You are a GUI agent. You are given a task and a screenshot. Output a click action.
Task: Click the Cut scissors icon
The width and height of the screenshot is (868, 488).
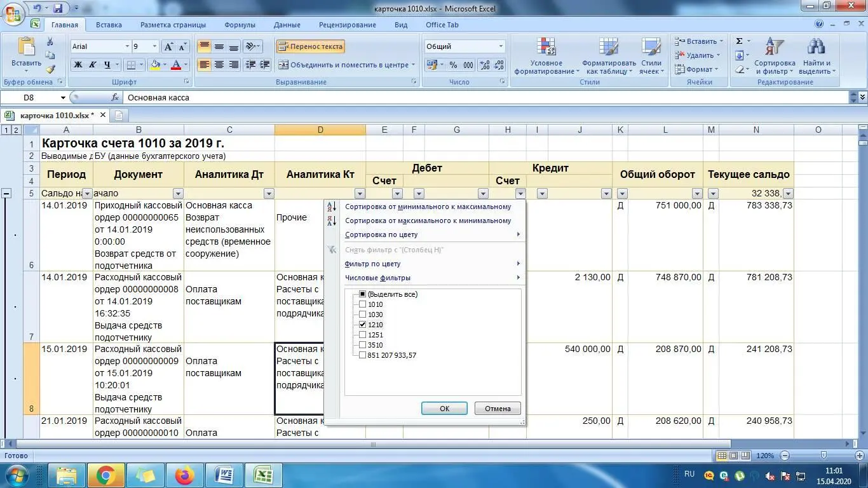pos(50,42)
